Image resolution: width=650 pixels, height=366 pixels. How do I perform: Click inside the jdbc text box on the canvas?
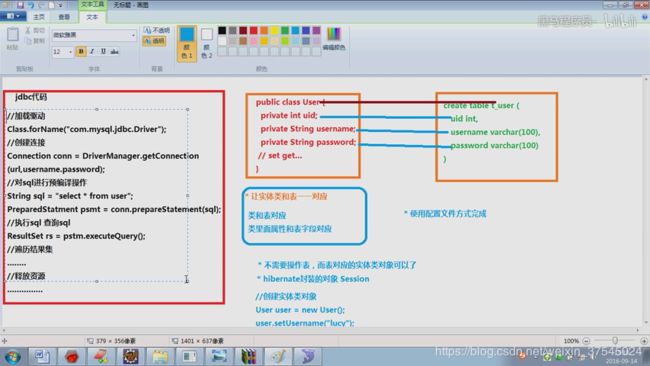point(97,195)
